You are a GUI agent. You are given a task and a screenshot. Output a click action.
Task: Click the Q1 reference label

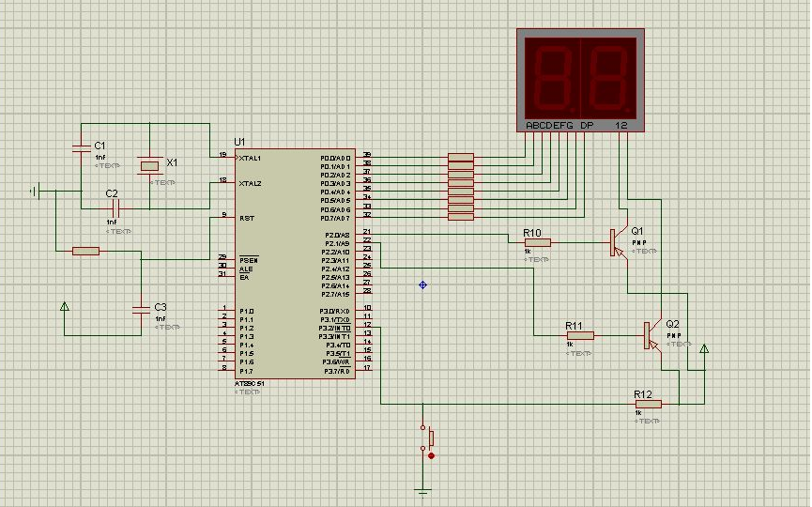637,231
